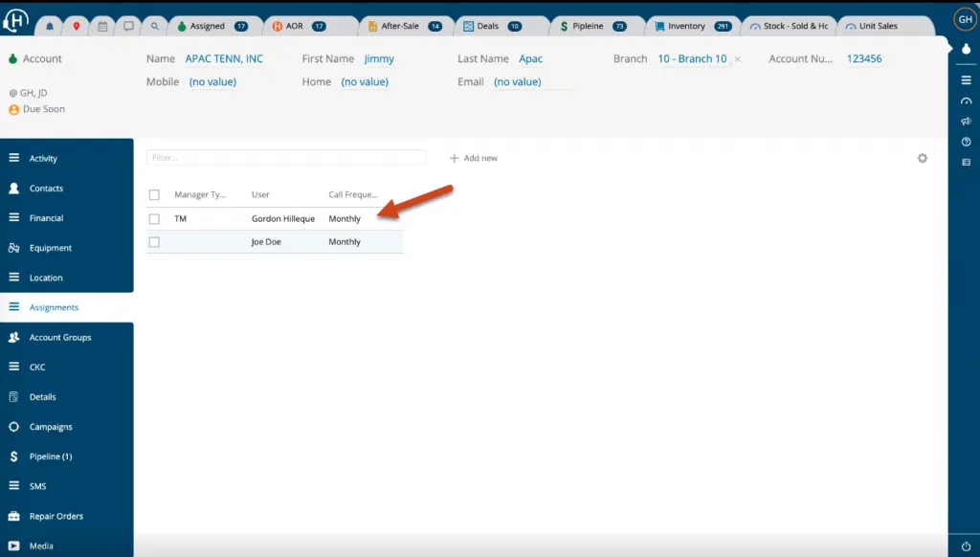
Task: Edit the first name Jimmy
Action: point(379,58)
